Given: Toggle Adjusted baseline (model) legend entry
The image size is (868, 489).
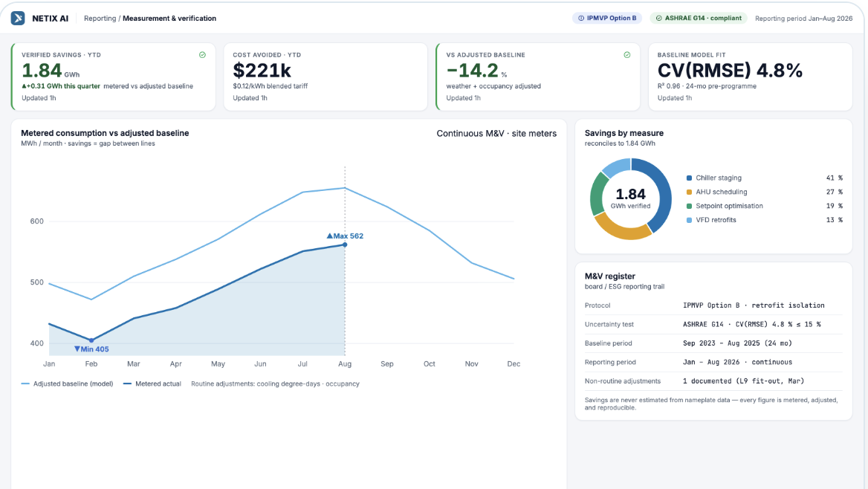Looking at the screenshot, I should pos(67,383).
